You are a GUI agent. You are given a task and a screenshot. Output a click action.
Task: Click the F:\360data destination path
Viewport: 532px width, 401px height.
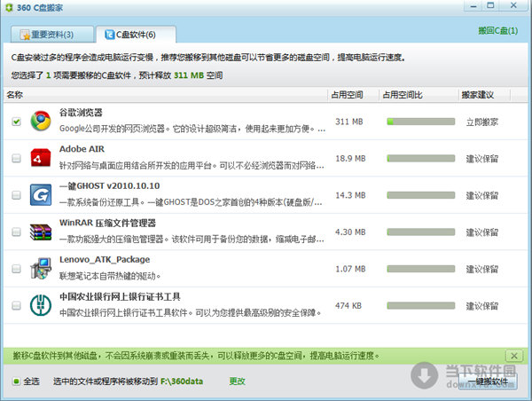coord(182,381)
